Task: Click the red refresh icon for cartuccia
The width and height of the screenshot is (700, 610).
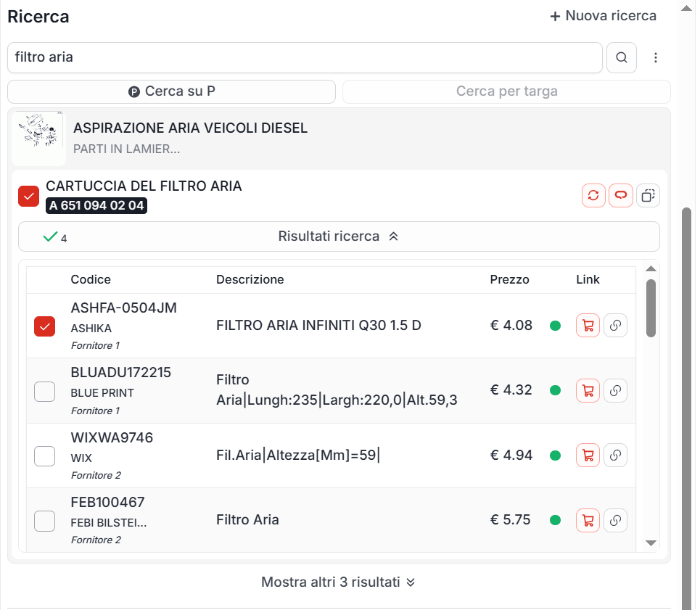Action: tap(593, 195)
